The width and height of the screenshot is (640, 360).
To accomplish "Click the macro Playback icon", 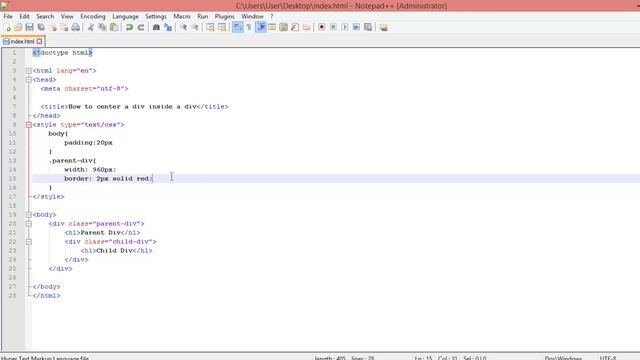I will point(344,27).
